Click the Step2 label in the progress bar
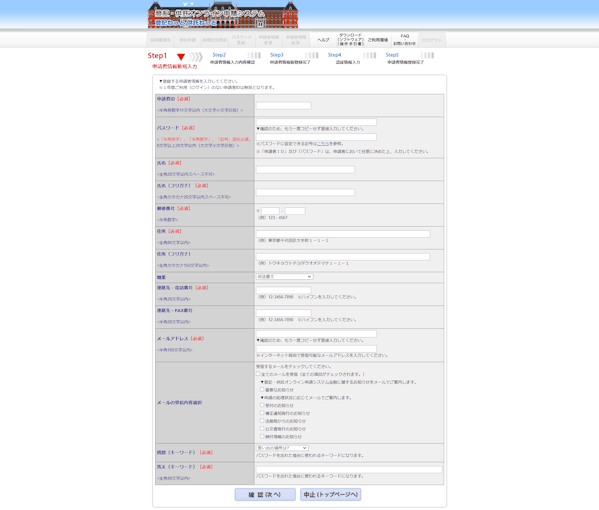 coord(219,55)
